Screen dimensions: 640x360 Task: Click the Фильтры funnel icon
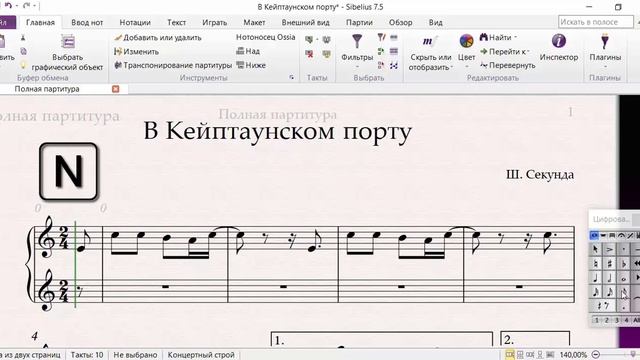[x=357, y=41]
